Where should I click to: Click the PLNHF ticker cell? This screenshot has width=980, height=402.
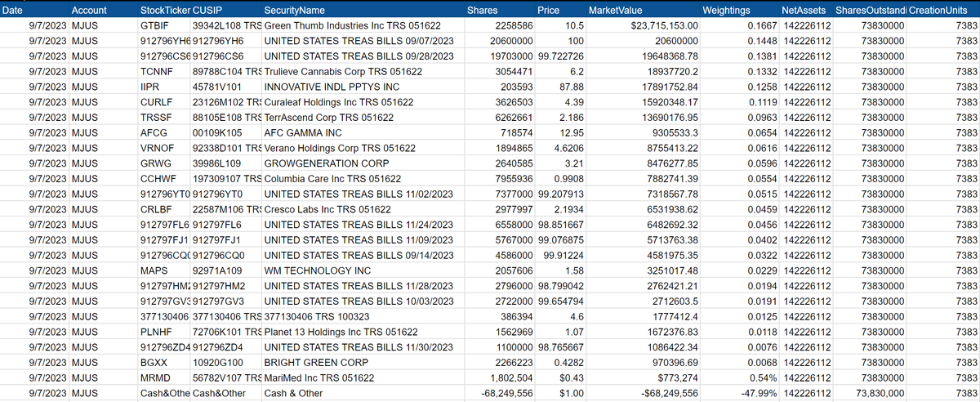[x=156, y=332]
